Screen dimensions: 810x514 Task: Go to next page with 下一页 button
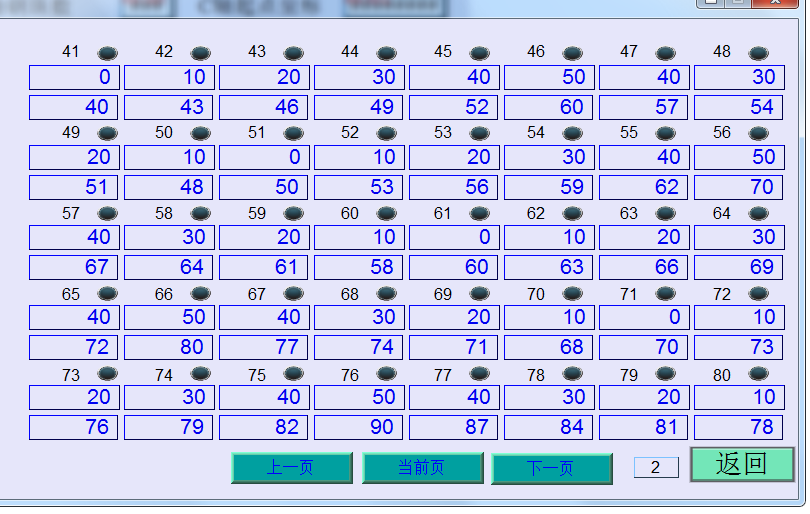[x=551, y=468]
